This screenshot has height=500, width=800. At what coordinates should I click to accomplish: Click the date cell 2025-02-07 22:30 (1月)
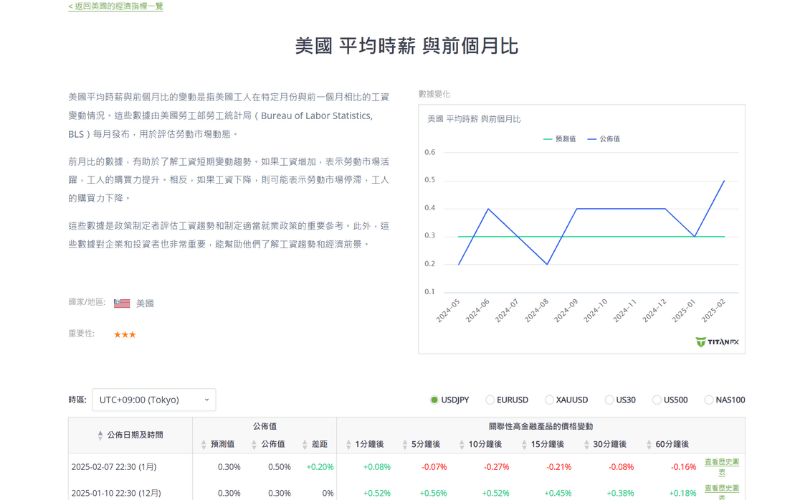tap(114, 467)
